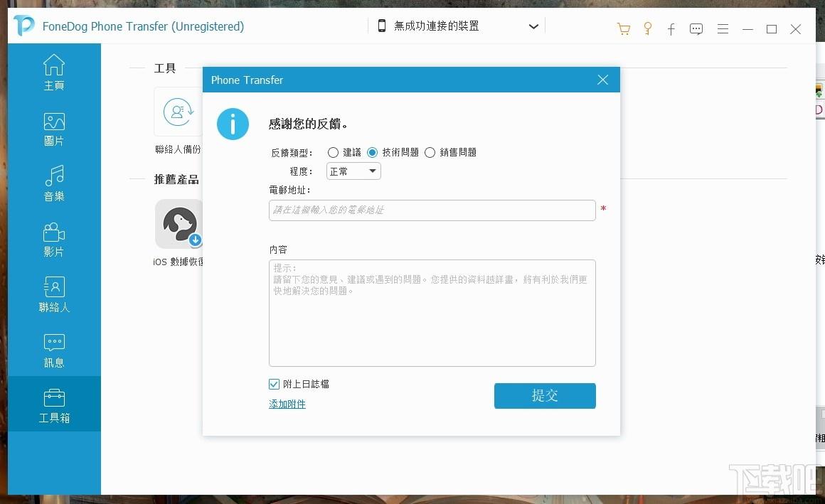Select the 建議 feedback type radio button
Viewport: 825px width, 504px height.
click(333, 153)
